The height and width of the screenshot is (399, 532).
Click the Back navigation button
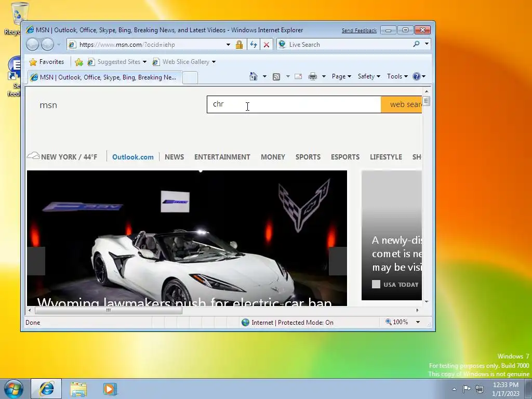coord(32,44)
